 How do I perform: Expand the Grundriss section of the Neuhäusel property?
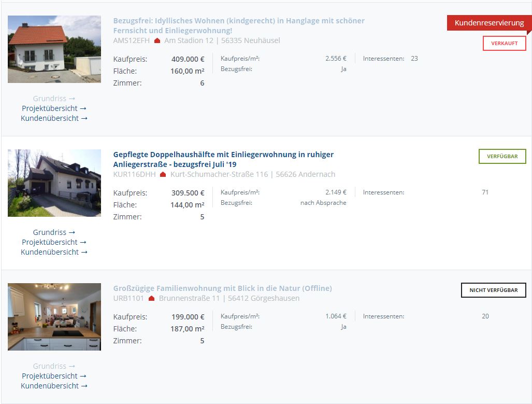tap(50, 99)
